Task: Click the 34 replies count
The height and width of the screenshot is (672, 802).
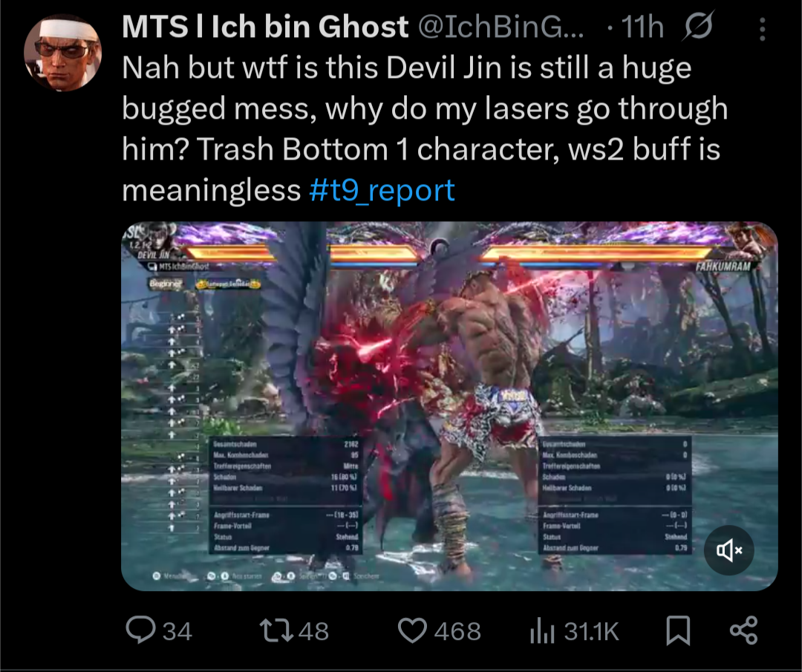Action: (177, 631)
